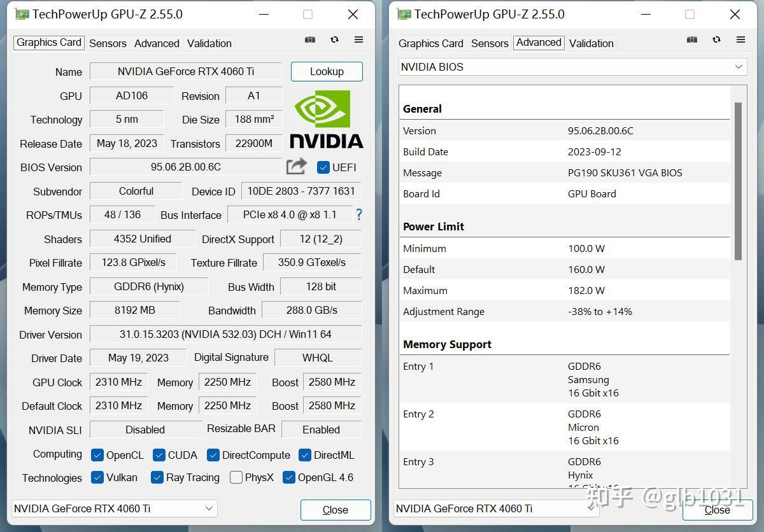The image size is (764, 532).
Task: Toggle the DirectCompute checkbox
Action: pyautogui.click(x=213, y=455)
